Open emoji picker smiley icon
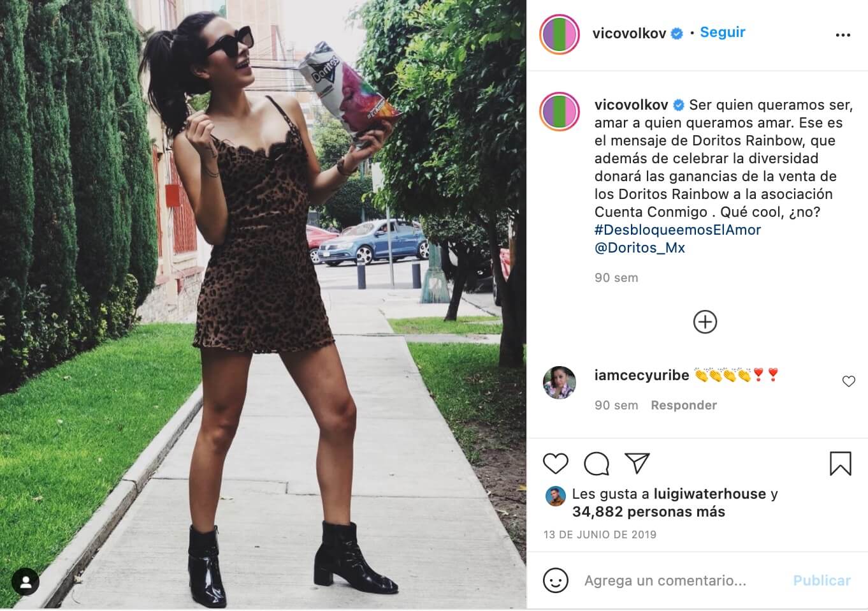 point(555,580)
